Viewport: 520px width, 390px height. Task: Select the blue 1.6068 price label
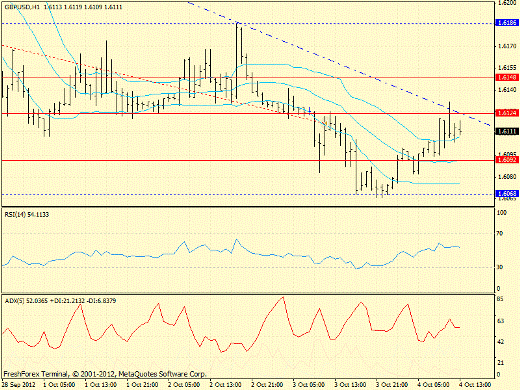(x=507, y=193)
